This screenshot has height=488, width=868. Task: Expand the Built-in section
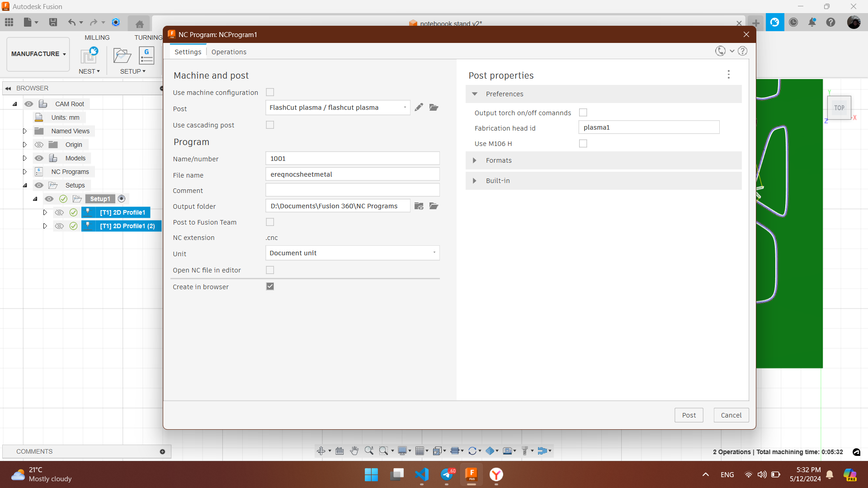[x=475, y=181]
